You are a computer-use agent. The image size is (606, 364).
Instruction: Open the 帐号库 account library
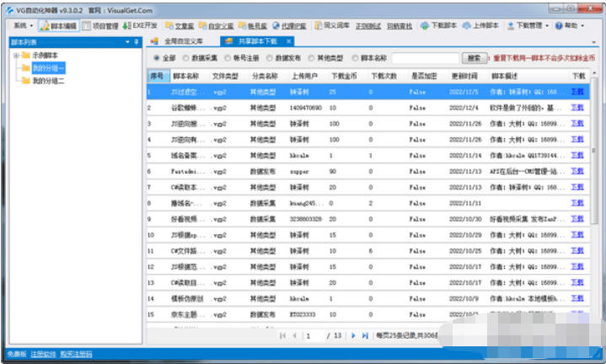pyautogui.click(x=259, y=26)
